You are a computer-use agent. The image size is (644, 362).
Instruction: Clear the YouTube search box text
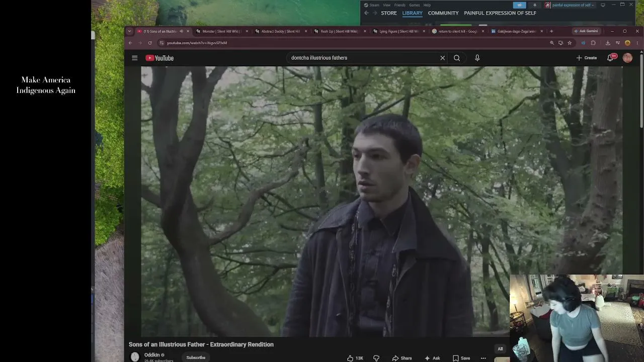click(x=443, y=58)
